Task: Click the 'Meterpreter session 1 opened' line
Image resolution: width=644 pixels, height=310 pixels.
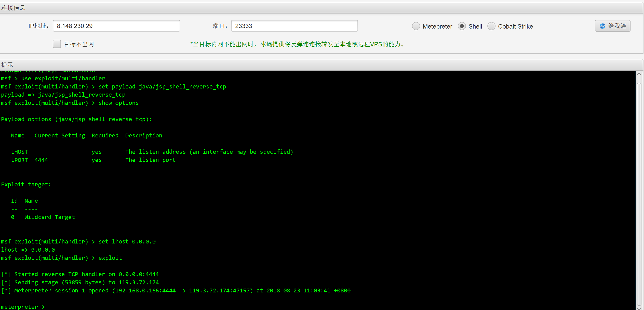Action: click(x=176, y=290)
